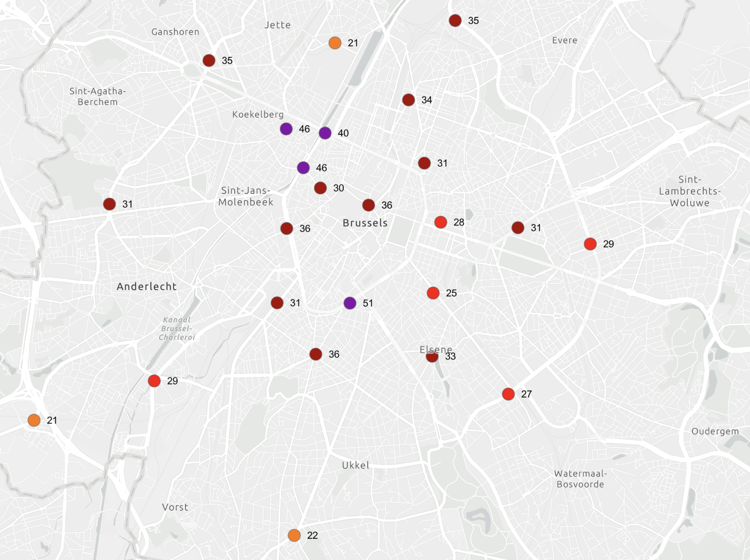Image resolution: width=750 pixels, height=560 pixels.
Task: Select the Jette label
Action: click(x=278, y=25)
